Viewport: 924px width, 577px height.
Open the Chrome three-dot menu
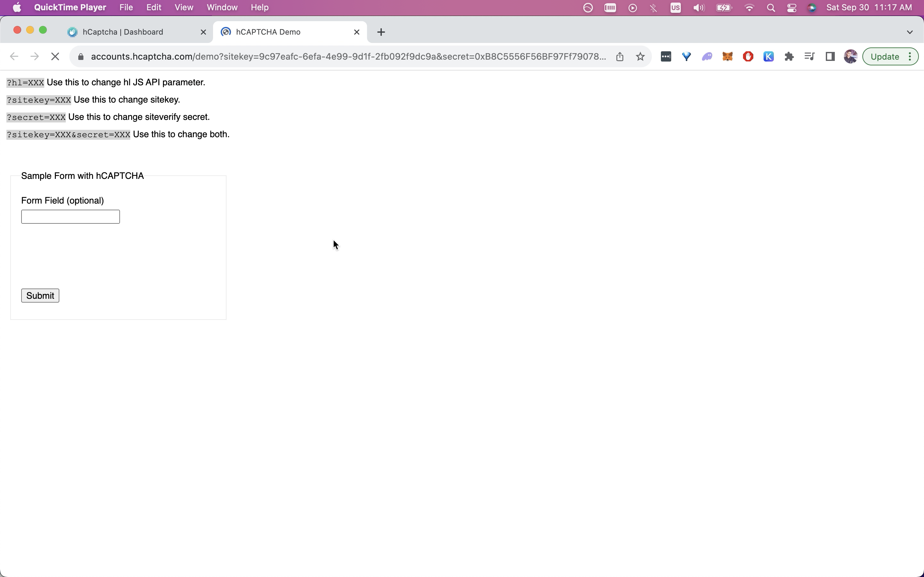[x=910, y=56]
